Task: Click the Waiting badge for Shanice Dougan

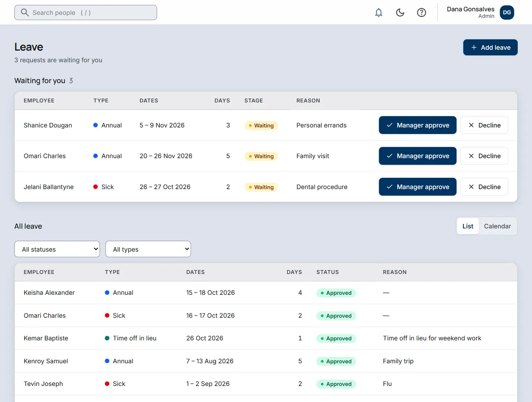Action: coord(261,125)
